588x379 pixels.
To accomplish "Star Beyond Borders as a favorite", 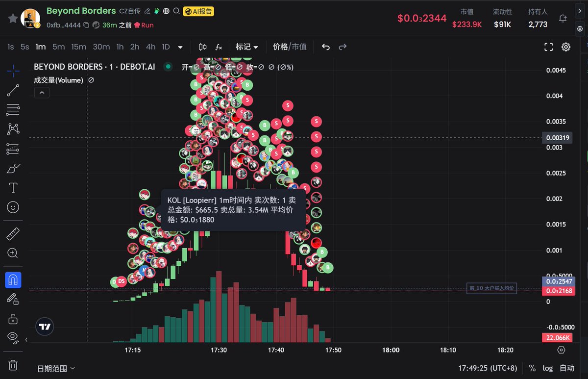I will click(x=13, y=18).
